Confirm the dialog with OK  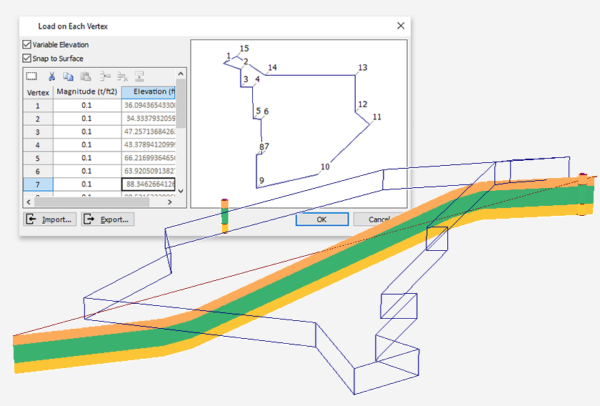click(x=322, y=219)
